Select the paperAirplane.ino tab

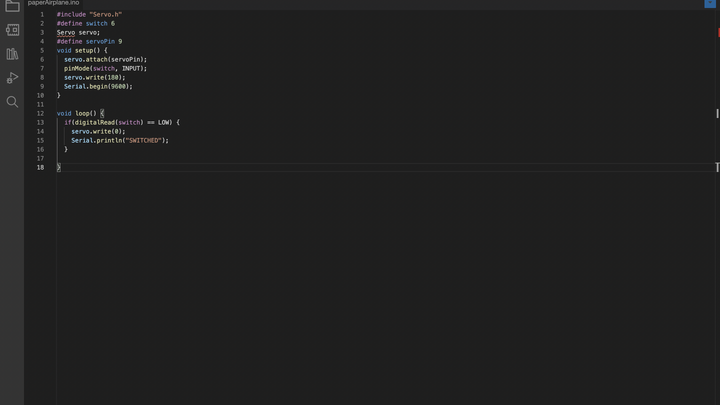53,3
